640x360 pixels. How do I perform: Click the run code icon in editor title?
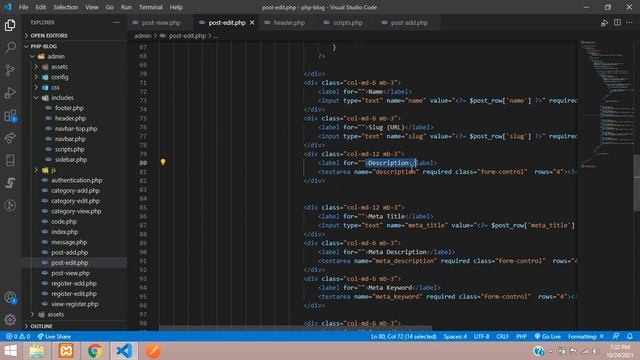tap(604, 23)
